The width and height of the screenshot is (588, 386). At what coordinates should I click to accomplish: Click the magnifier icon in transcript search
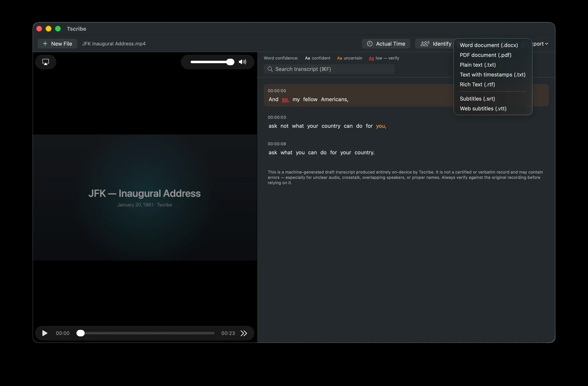tap(270, 69)
